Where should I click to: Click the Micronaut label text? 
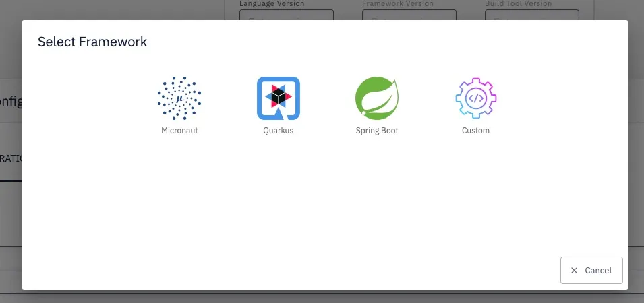[179, 131]
